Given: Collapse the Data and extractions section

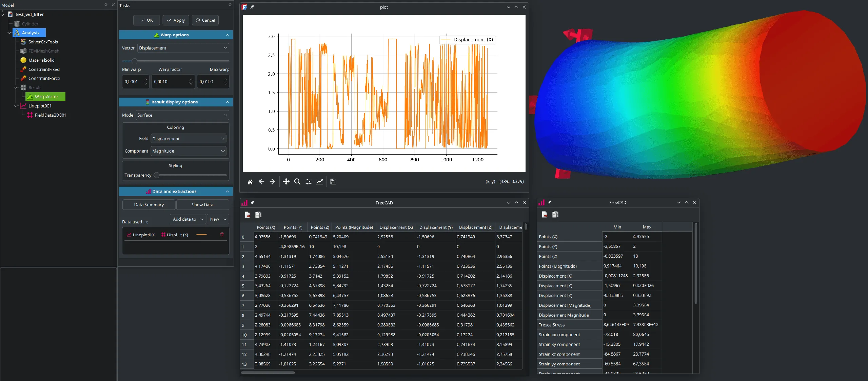Looking at the screenshot, I should point(228,192).
